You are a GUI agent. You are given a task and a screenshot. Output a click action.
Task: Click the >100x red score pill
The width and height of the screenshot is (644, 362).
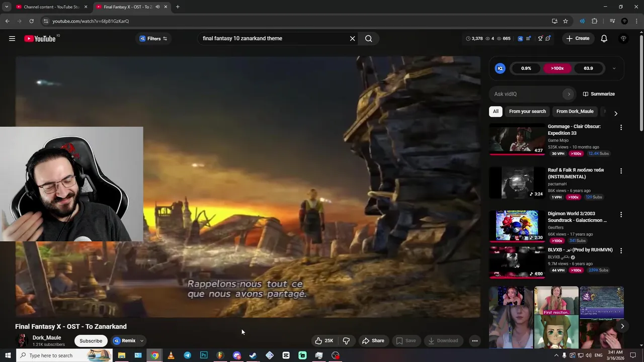pyautogui.click(x=557, y=68)
